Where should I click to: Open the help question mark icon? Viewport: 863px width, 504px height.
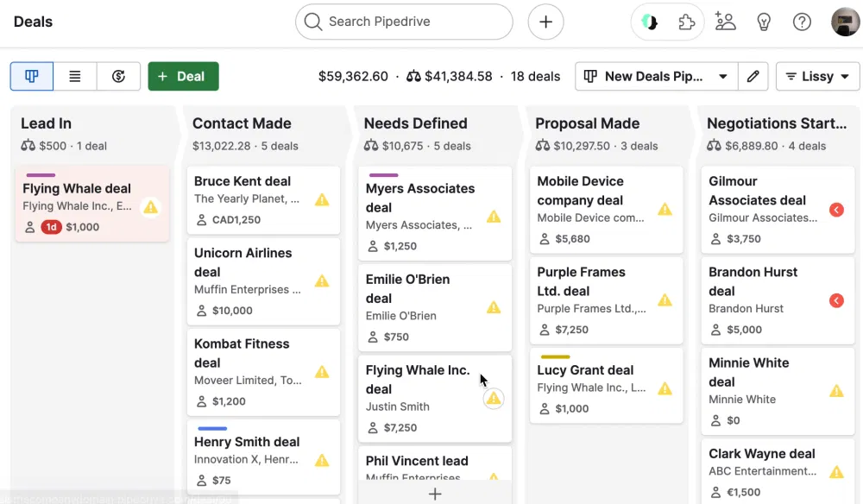[802, 22]
